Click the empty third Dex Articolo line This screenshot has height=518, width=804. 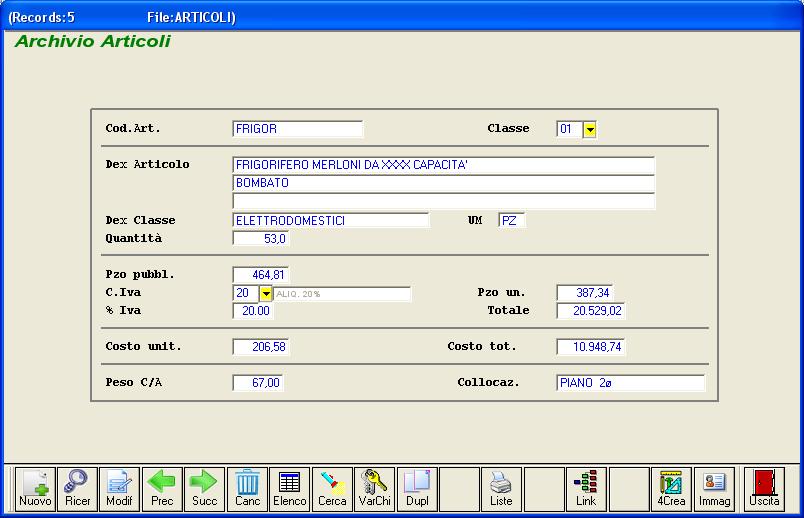coord(444,201)
